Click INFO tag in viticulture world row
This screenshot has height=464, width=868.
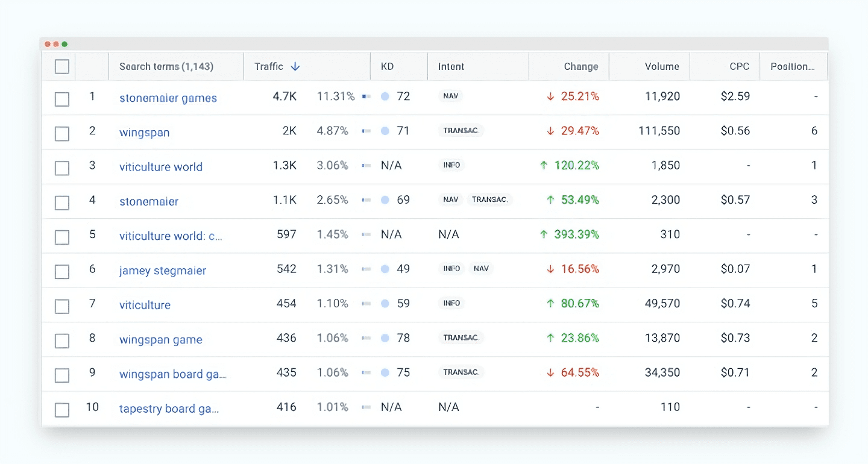coord(451,165)
